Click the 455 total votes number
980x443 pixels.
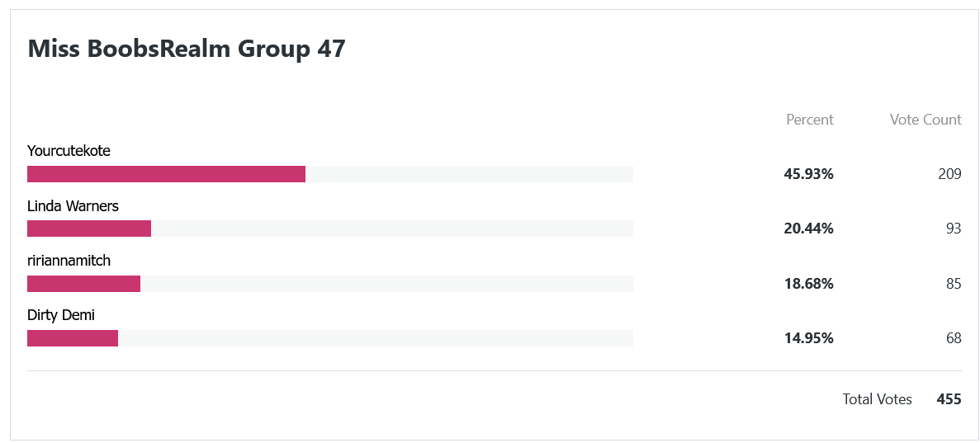coord(949,398)
